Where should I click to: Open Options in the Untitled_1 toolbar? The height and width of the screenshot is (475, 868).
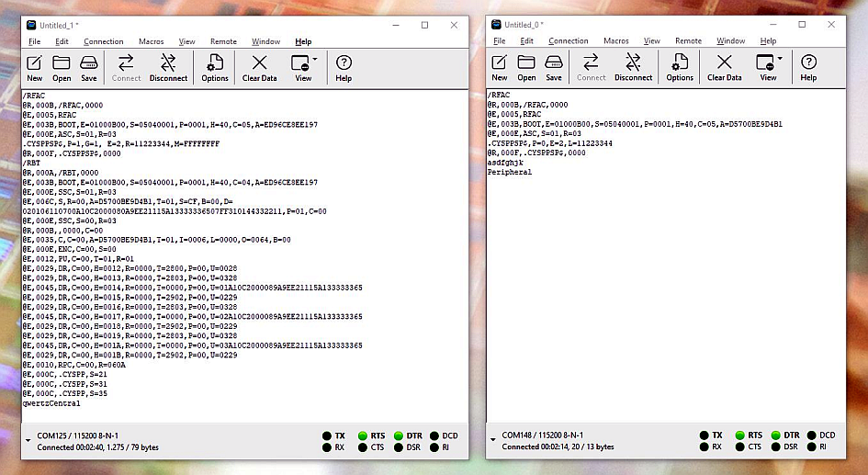[215, 67]
